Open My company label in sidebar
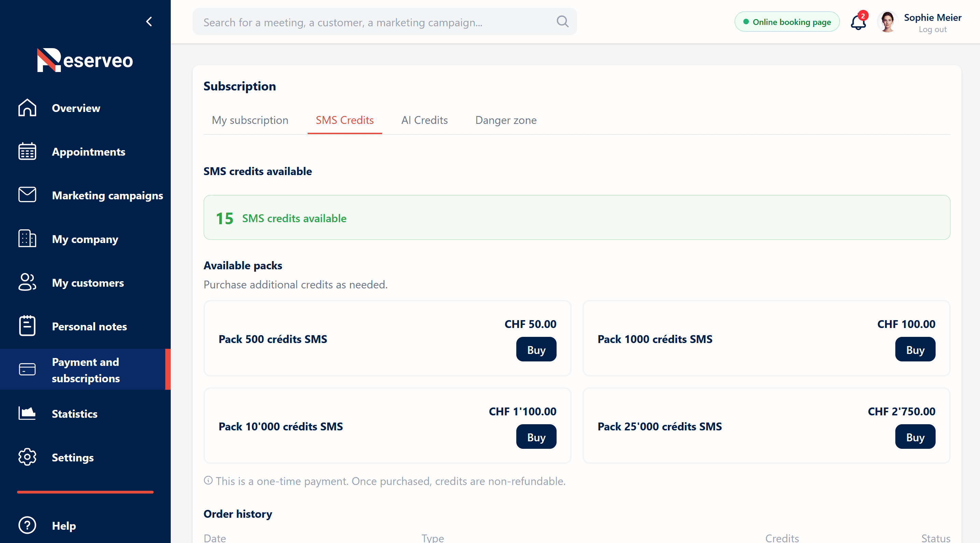The image size is (980, 543). (85, 239)
